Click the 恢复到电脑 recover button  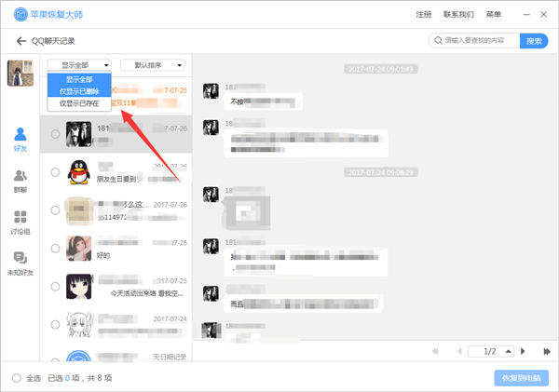(521, 378)
